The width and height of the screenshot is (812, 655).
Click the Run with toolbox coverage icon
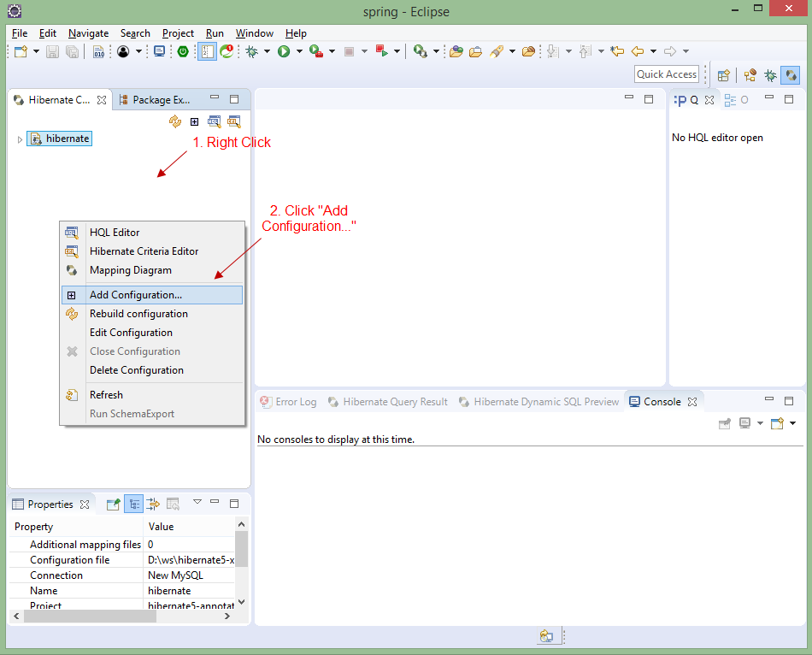pyautogui.click(x=316, y=51)
